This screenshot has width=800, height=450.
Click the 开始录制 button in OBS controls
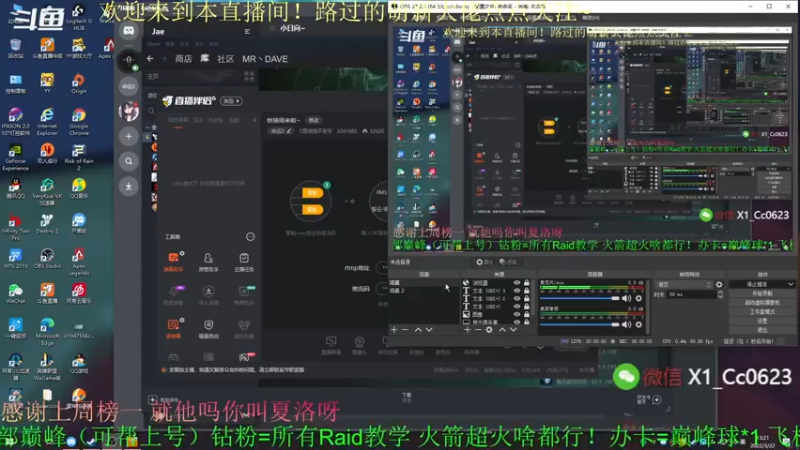(x=762, y=293)
